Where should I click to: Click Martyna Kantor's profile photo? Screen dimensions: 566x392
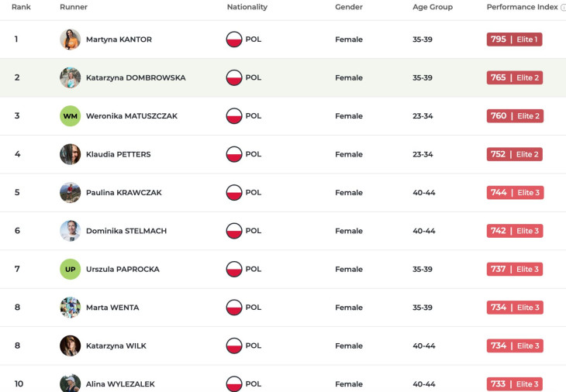click(x=71, y=40)
